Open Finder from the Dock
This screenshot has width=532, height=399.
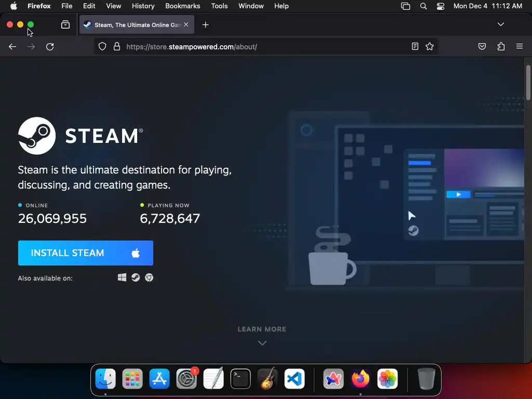click(105, 378)
